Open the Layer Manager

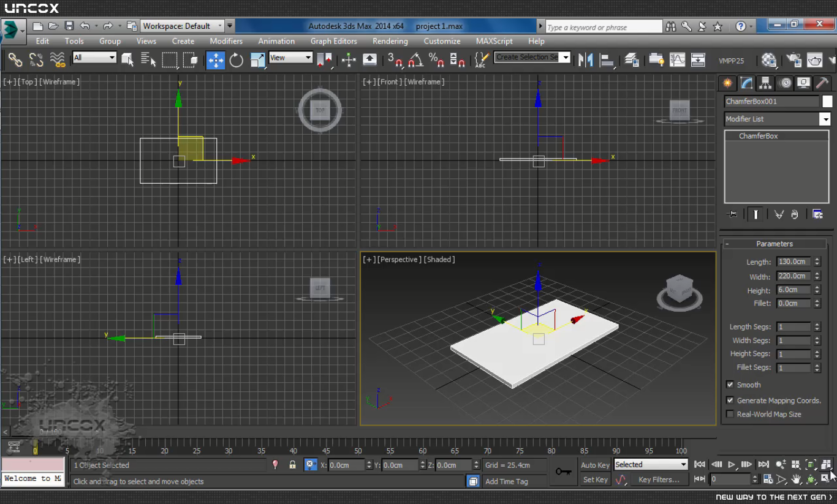632,59
